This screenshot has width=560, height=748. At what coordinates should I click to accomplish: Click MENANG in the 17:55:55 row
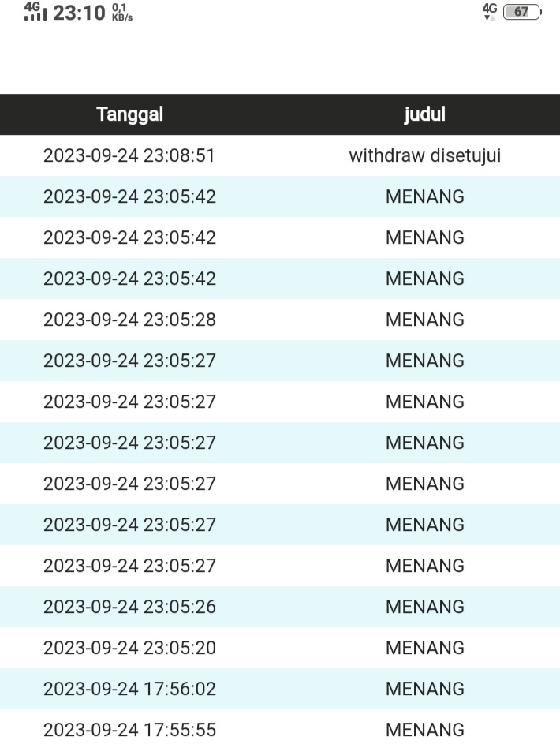coord(424,731)
